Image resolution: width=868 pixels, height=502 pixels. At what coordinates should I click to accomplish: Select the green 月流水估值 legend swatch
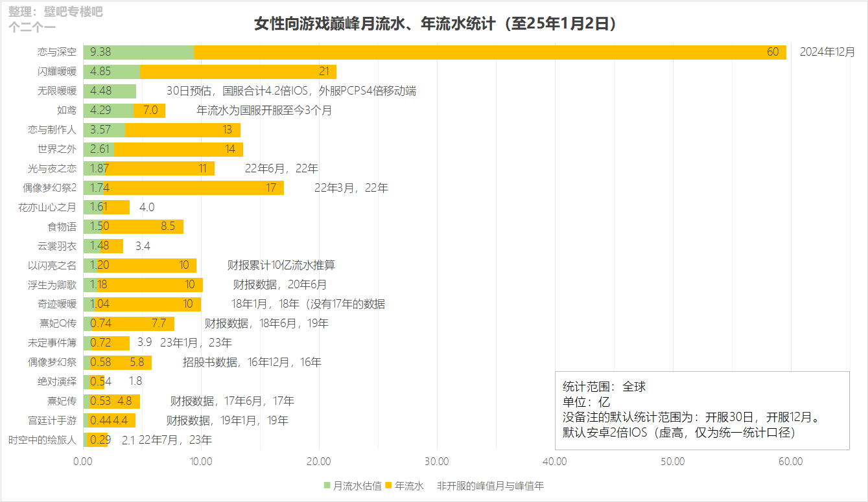[x=327, y=486]
